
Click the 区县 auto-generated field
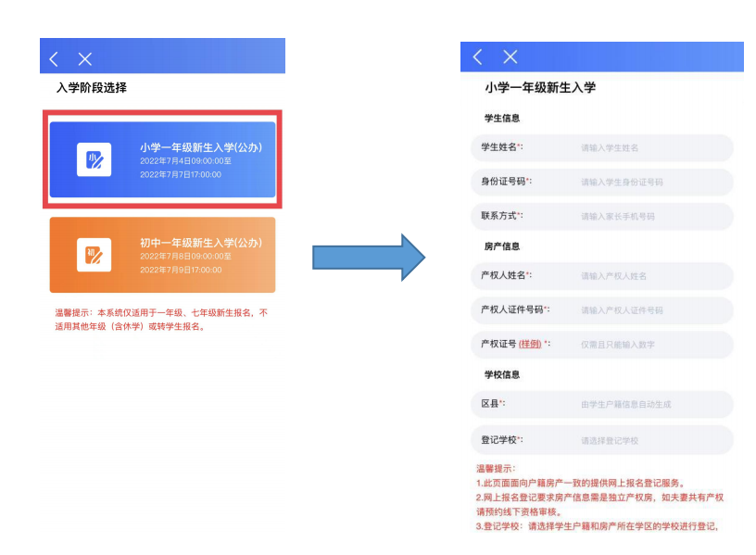(x=602, y=404)
